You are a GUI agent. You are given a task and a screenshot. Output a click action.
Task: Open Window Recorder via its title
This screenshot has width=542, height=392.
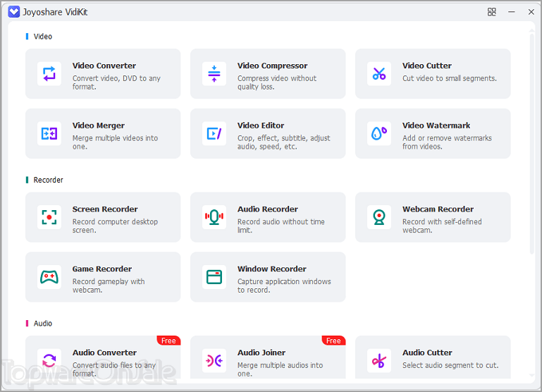pos(271,269)
